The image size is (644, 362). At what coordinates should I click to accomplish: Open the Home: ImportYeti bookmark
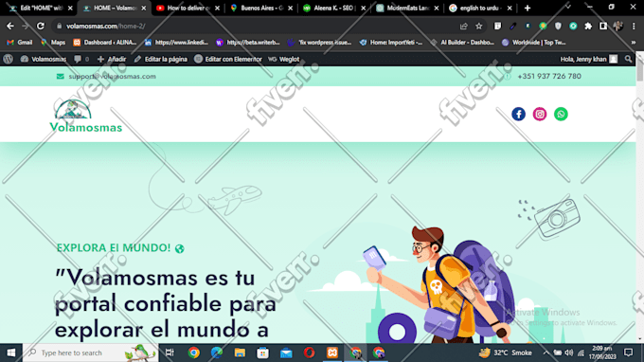click(391, 43)
